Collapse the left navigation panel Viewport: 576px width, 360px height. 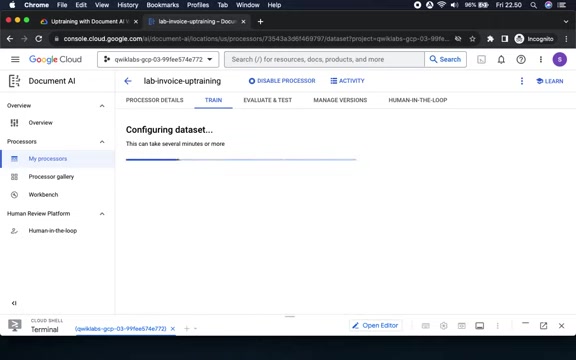14,303
